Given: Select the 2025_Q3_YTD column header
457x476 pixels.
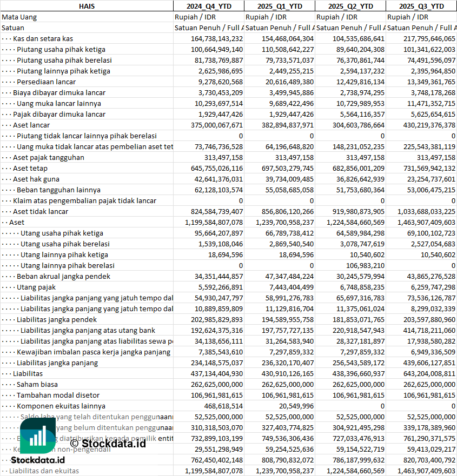Looking at the screenshot, I should 421,6.
